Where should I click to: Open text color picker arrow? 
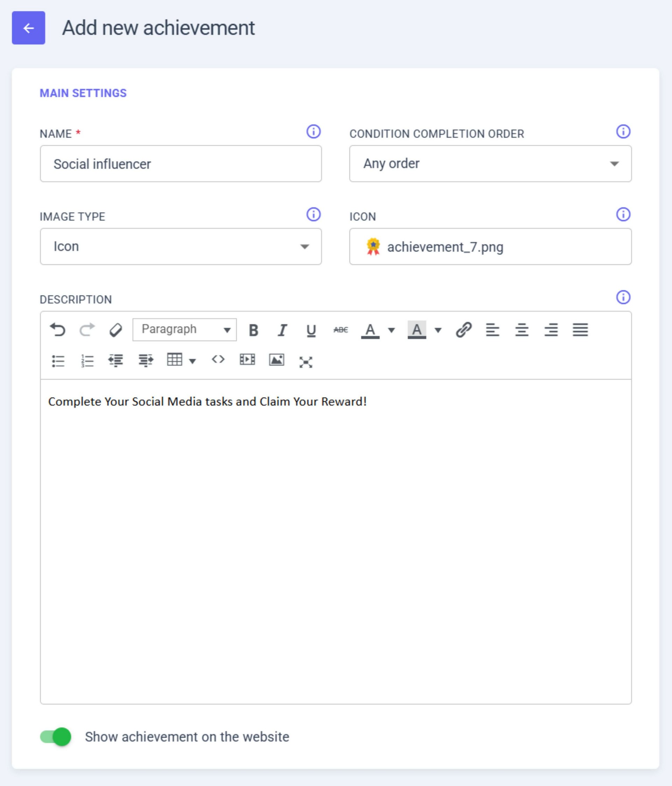point(391,330)
